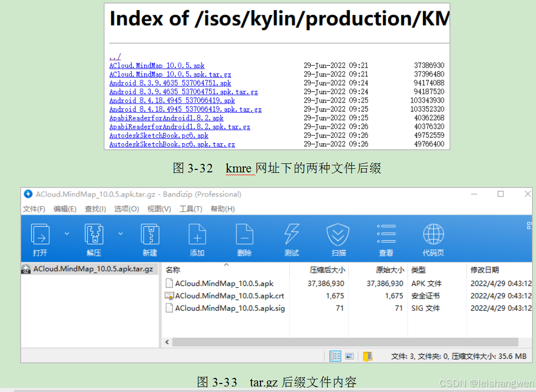536x392 pixels.
Task: Sort by 修改日期 column header
Action: point(499,270)
